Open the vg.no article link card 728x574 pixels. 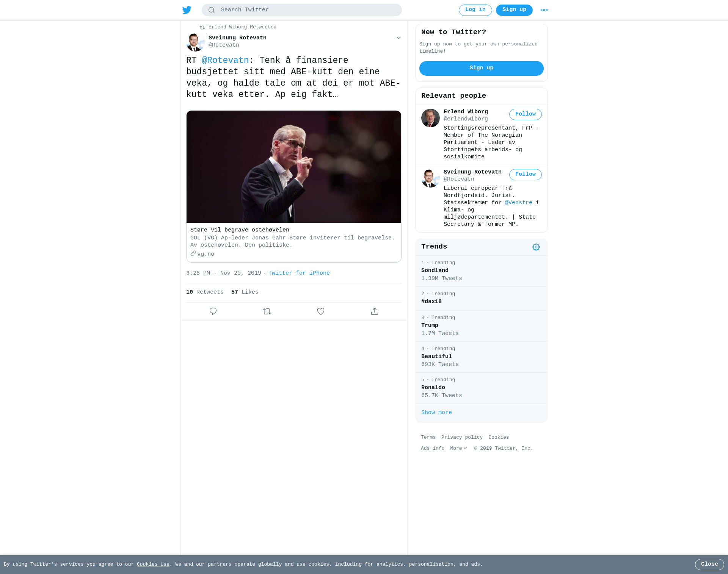[x=293, y=186]
